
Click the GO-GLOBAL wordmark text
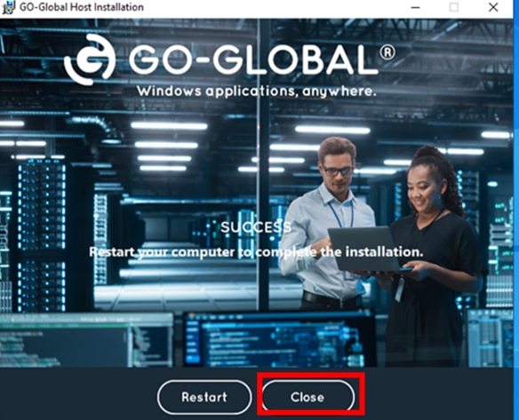253,59
